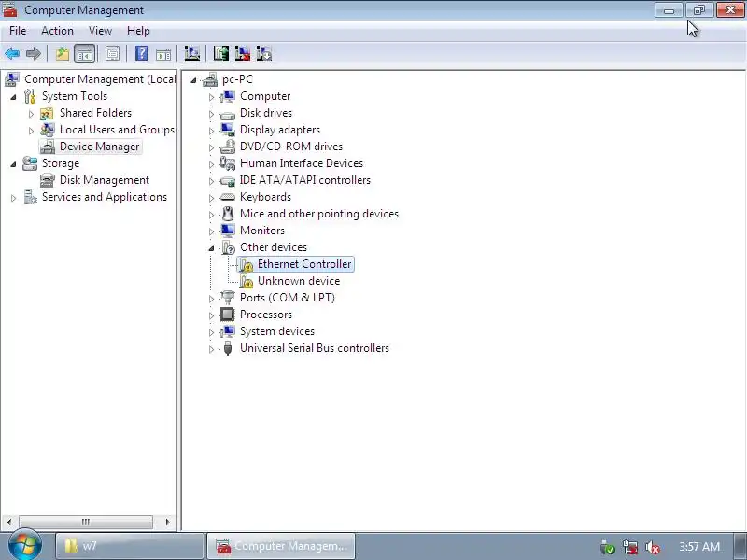Click the Uninstall device toolbar icon

(243, 53)
